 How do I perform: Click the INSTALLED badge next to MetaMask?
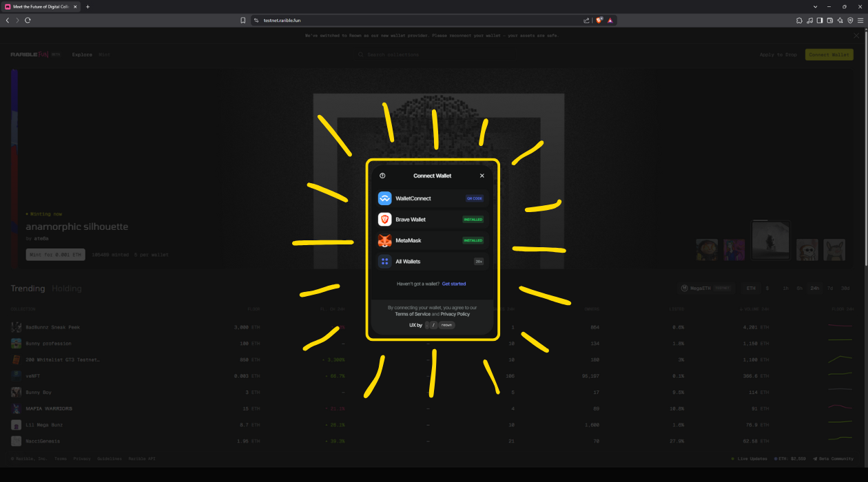click(x=473, y=240)
